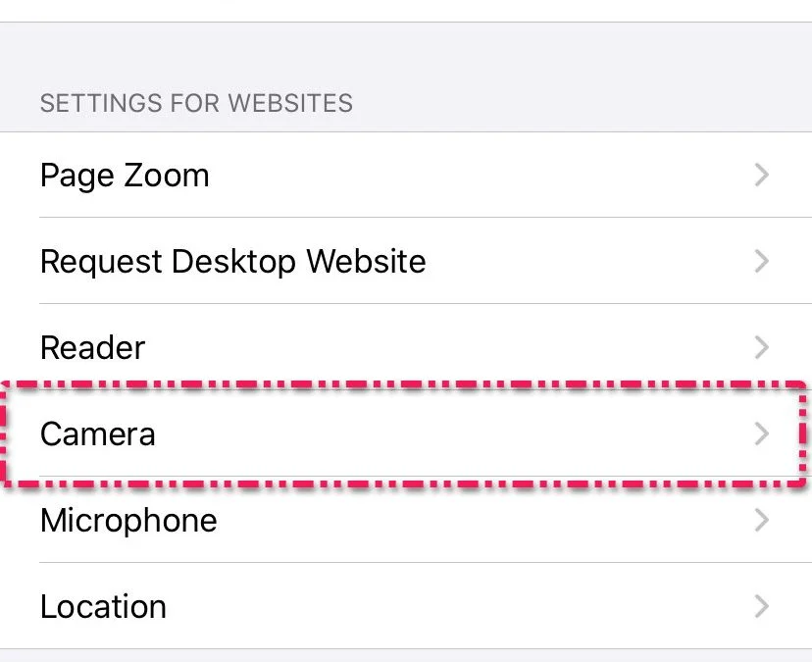Select the Request Desktop Website label

click(232, 262)
